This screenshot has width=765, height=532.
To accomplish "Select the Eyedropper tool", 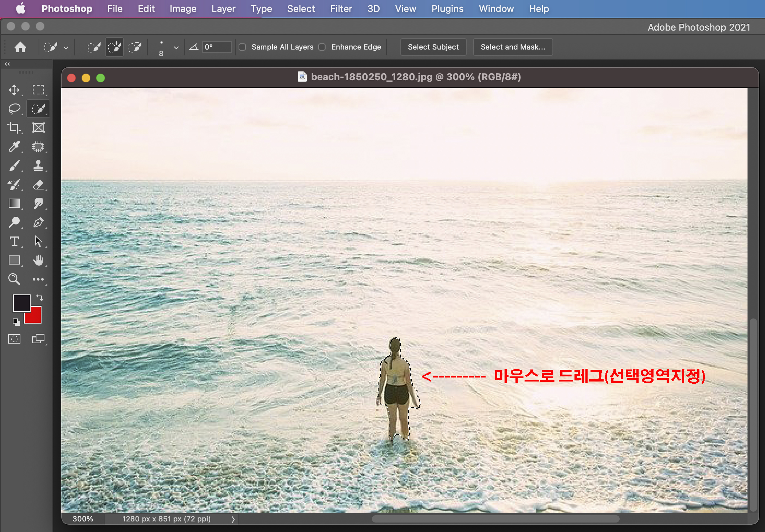I will tap(14, 146).
